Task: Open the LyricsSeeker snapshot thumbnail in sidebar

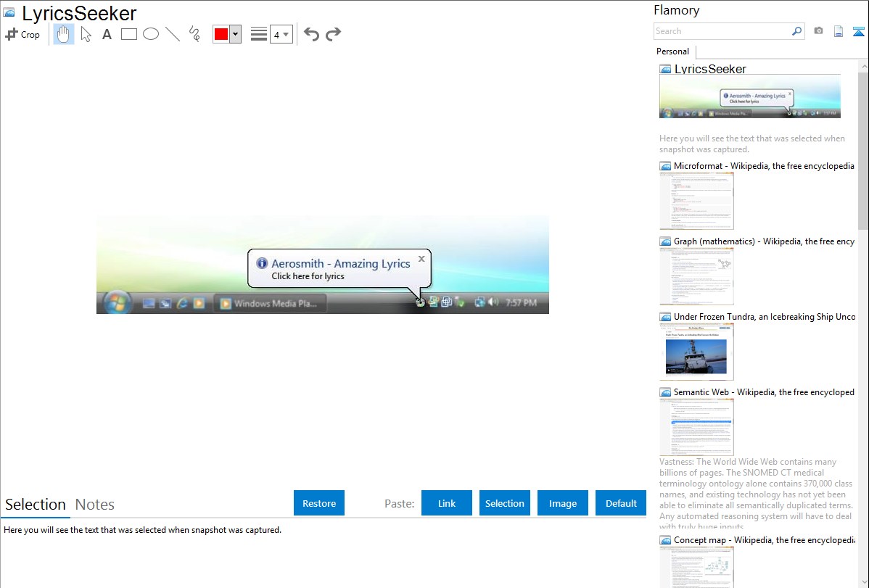Action: (750, 96)
